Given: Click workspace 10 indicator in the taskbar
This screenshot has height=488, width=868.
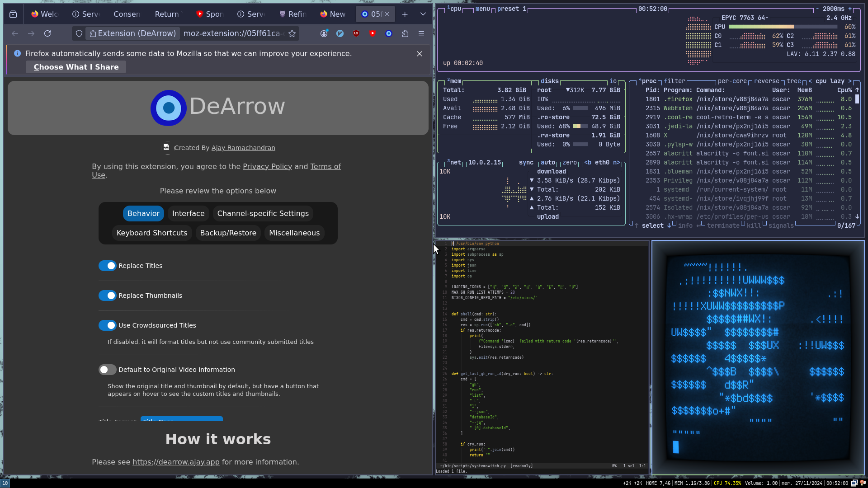Looking at the screenshot, I should point(5,483).
